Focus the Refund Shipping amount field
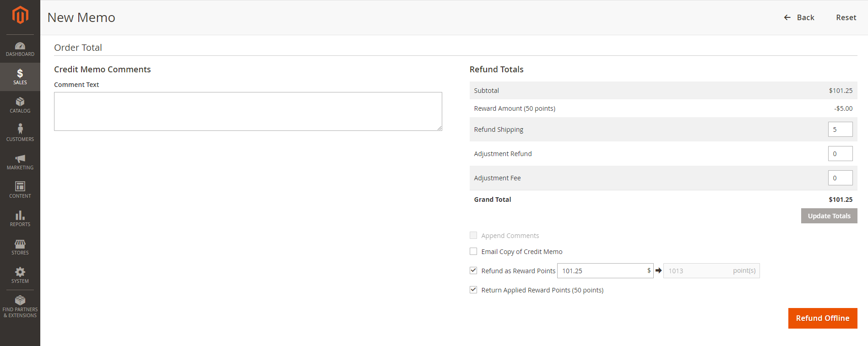This screenshot has height=346, width=868. tap(840, 130)
